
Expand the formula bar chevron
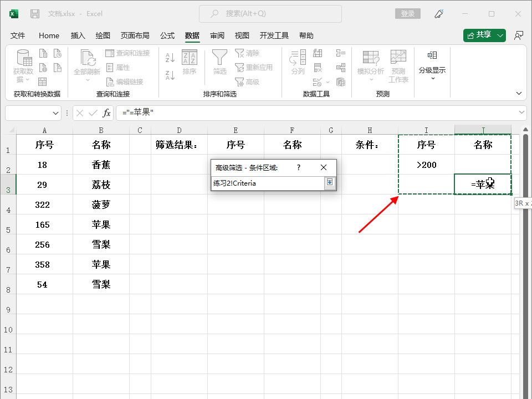coord(521,112)
